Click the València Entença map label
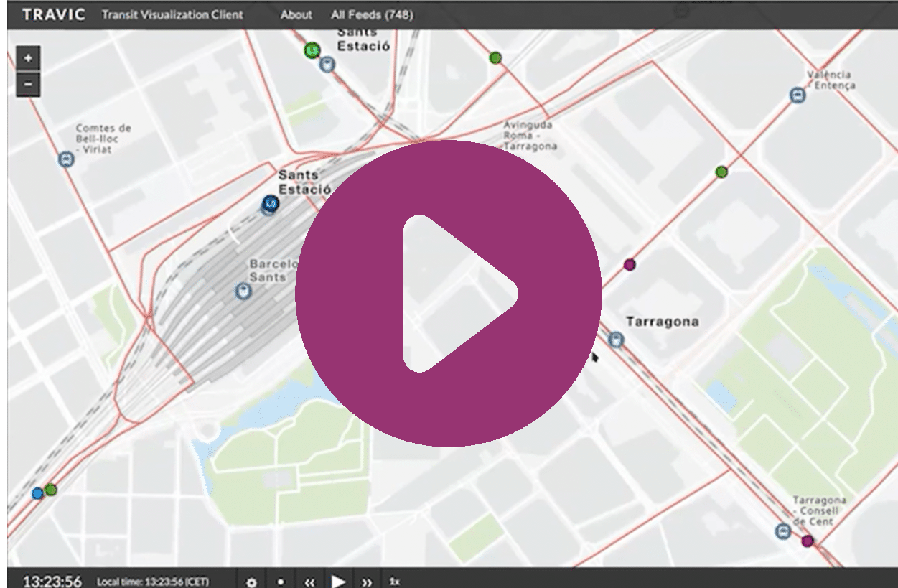898x588 pixels. coord(831,80)
